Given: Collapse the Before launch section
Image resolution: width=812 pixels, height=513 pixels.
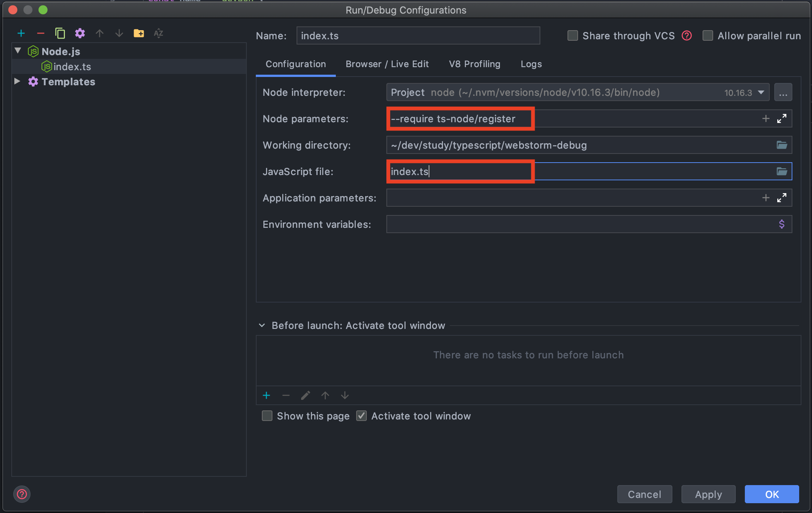Looking at the screenshot, I should (x=262, y=326).
